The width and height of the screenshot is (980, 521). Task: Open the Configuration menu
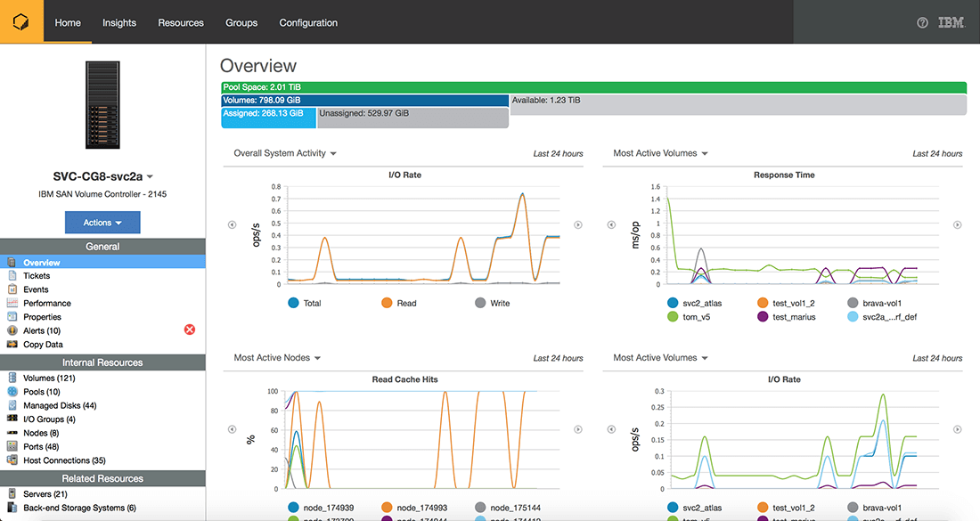[x=308, y=22]
